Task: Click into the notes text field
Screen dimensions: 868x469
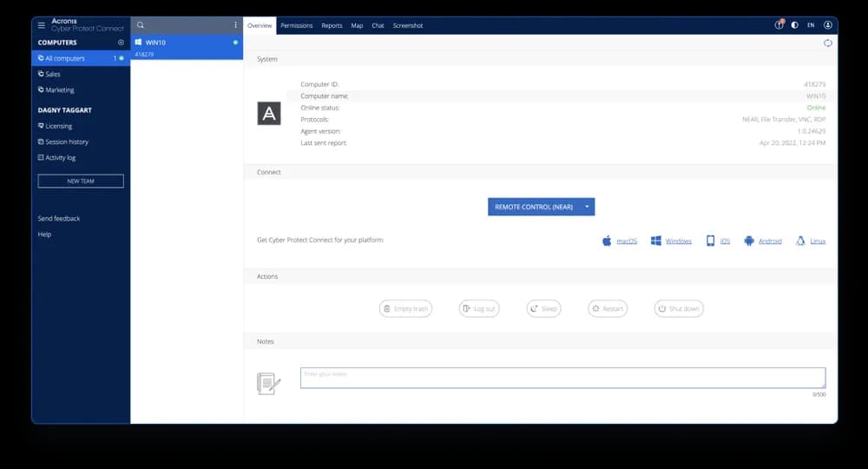Action: 562,378
